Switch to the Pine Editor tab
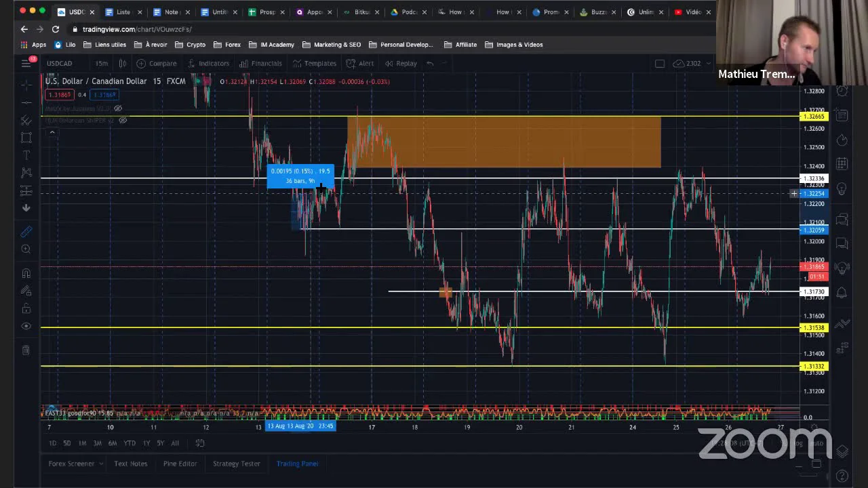Viewport: 868px width, 488px height. click(180, 464)
